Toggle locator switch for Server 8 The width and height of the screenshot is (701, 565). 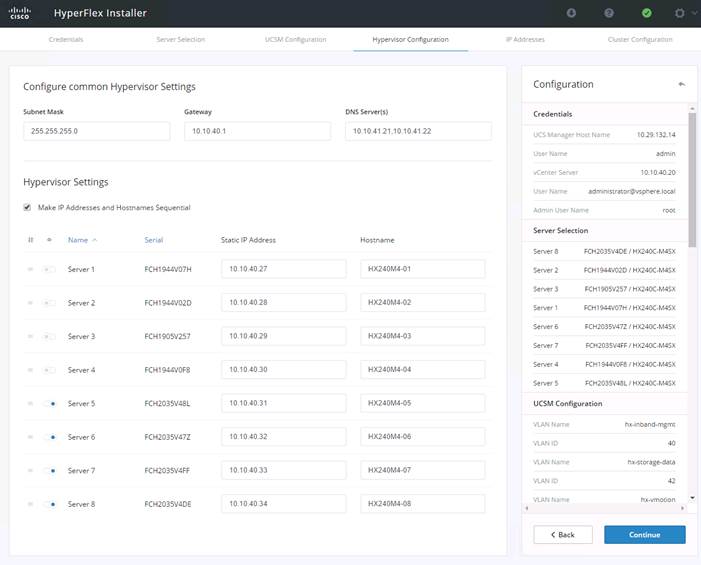(x=49, y=504)
